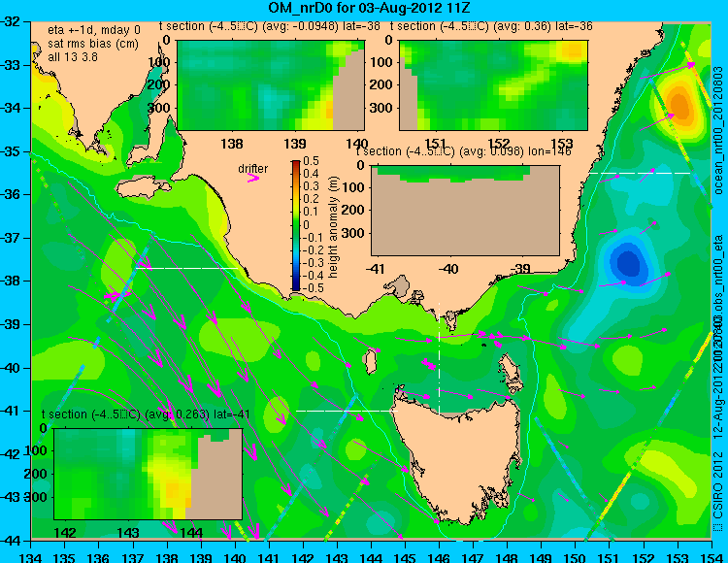Click the 150 longitude label on the bottom axis
728x563 pixels.
pos(576,557)
